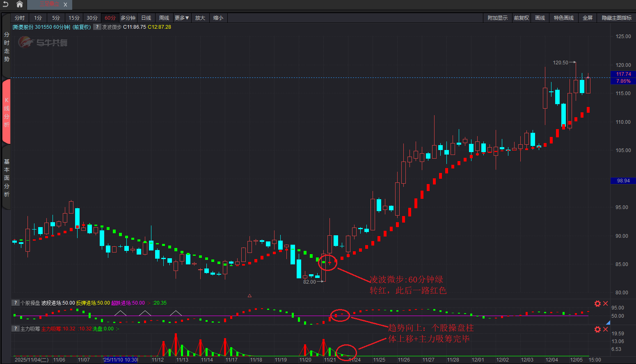Toggle 前复权 price adjustment
Image resolution: width=636 pixels, height=364 pixels.
(521, 18)
